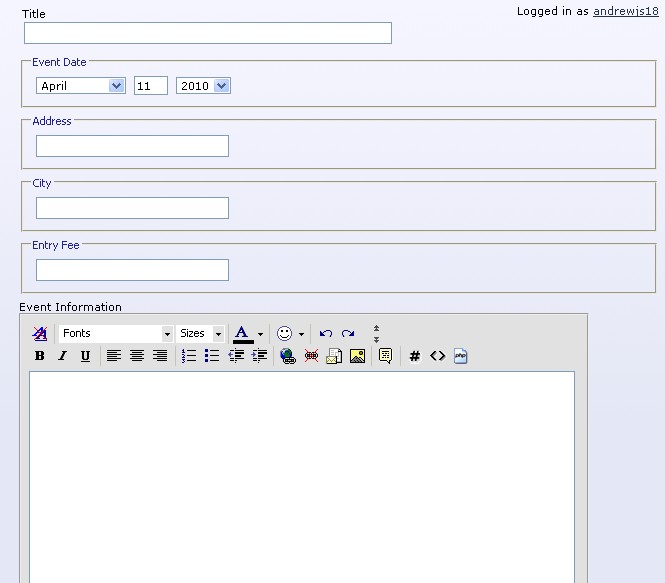
Task: Toggle underline formatting
Action: click(85, 356)
